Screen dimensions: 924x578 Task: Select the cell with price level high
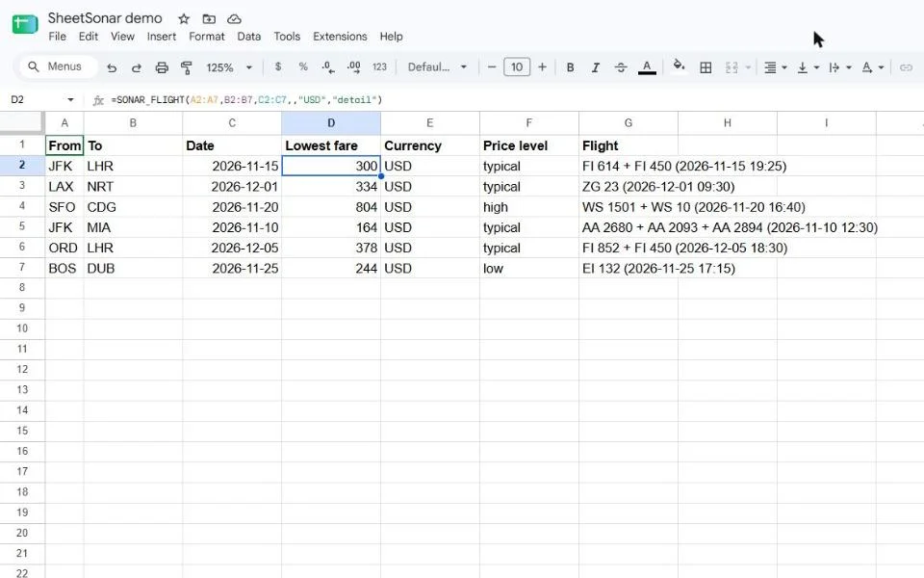coord(529,207)
